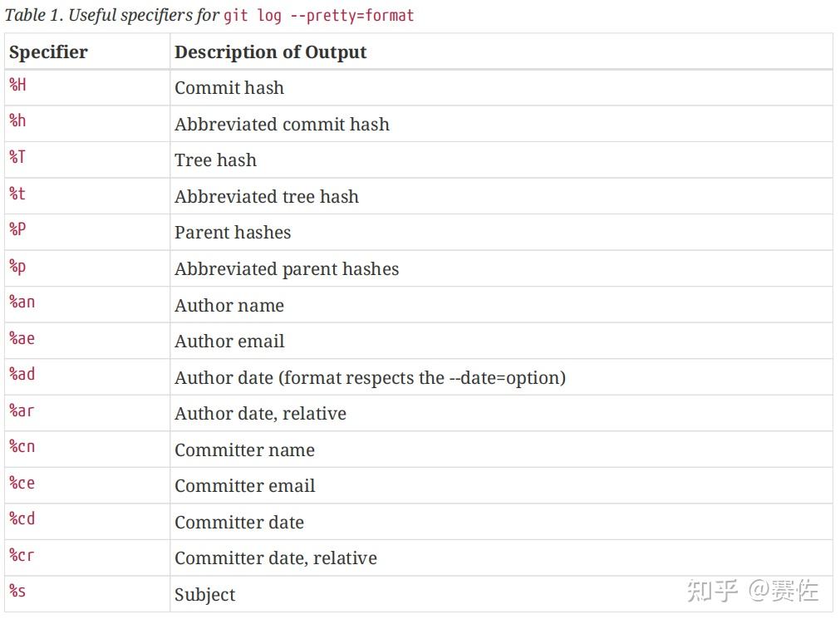Click the 'Parent hashes' description

(x=233, y=233)
